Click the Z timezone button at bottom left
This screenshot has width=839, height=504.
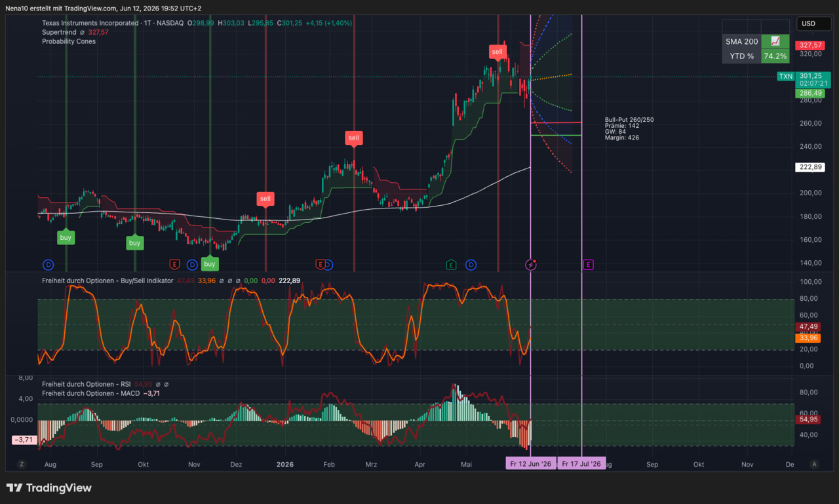click(x=22, y=464)
